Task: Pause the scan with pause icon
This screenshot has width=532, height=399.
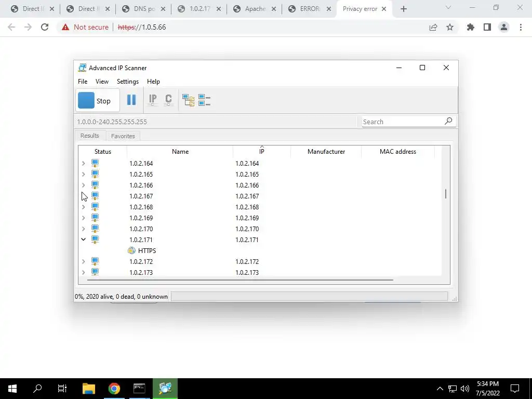Action: 131,100
